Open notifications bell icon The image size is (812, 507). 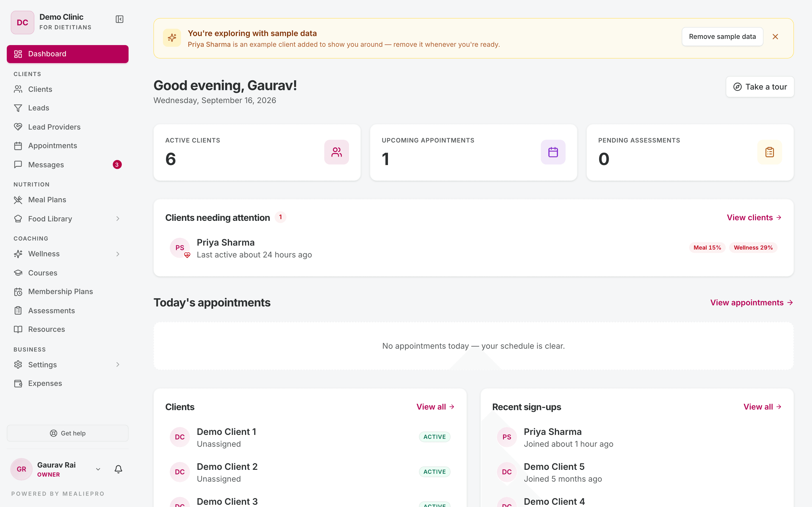click(118, 469)
